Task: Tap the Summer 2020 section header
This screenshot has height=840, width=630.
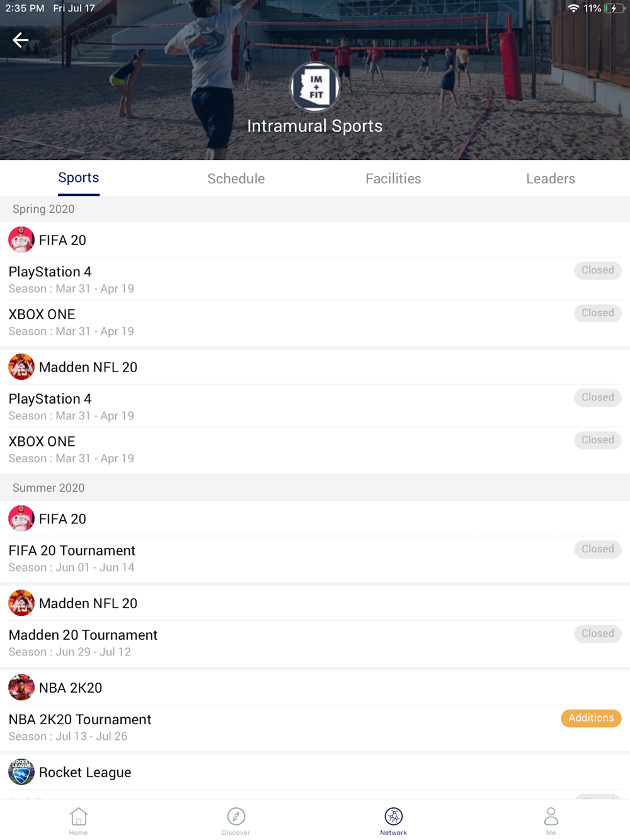Action: [x=315, y=488]
